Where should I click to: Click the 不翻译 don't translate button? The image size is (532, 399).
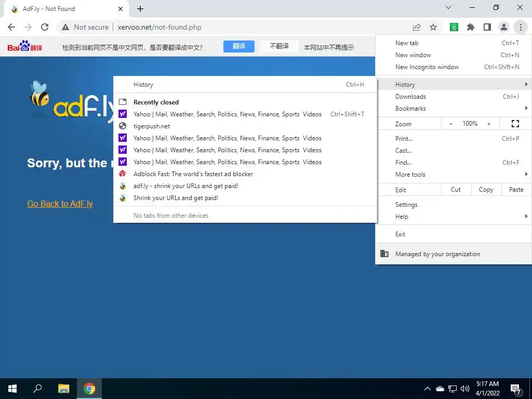point(279,46)
